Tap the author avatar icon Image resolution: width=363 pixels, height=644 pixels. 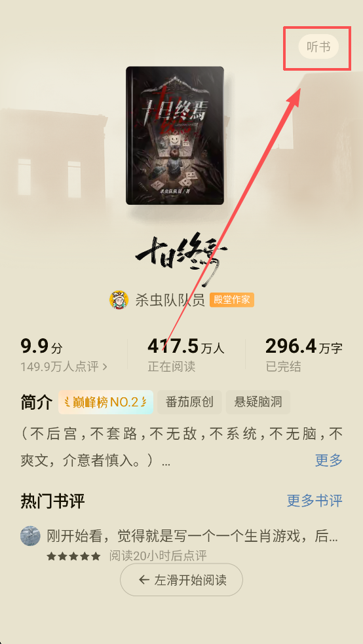coord(119,300)
